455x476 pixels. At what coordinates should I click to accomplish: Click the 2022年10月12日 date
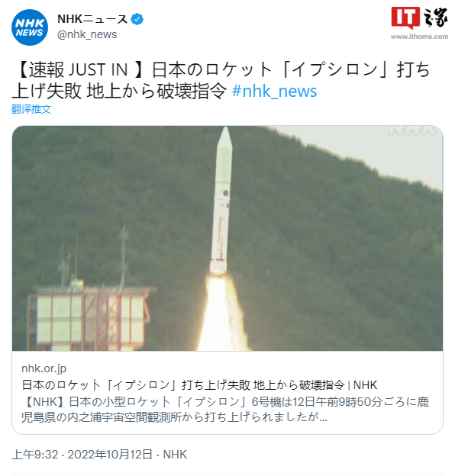pos(110,455)
